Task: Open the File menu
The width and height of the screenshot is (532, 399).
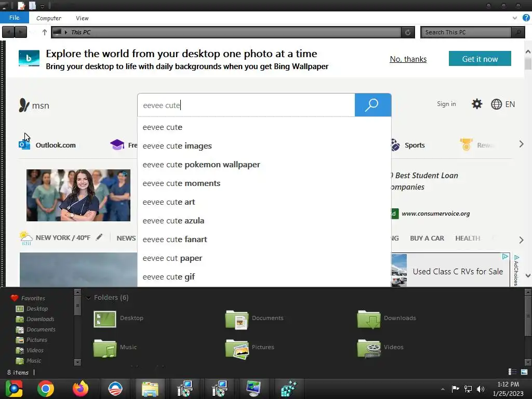Action: pos(14,18)
